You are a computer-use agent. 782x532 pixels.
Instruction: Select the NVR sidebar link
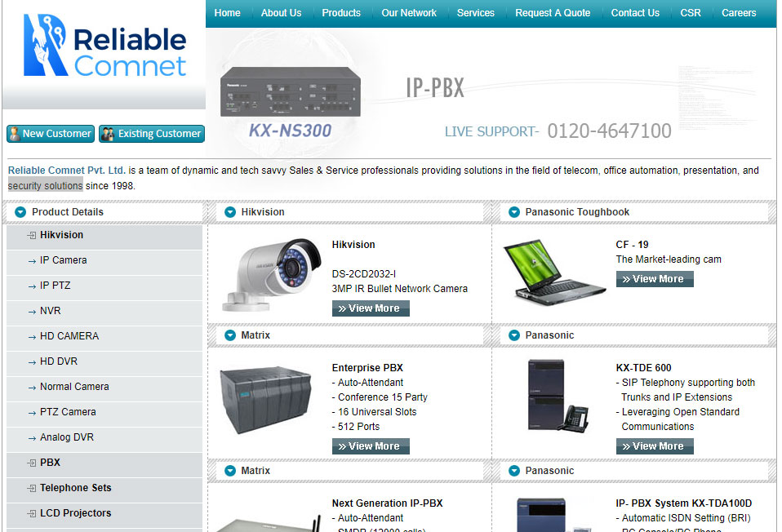(x=51, y=311)
